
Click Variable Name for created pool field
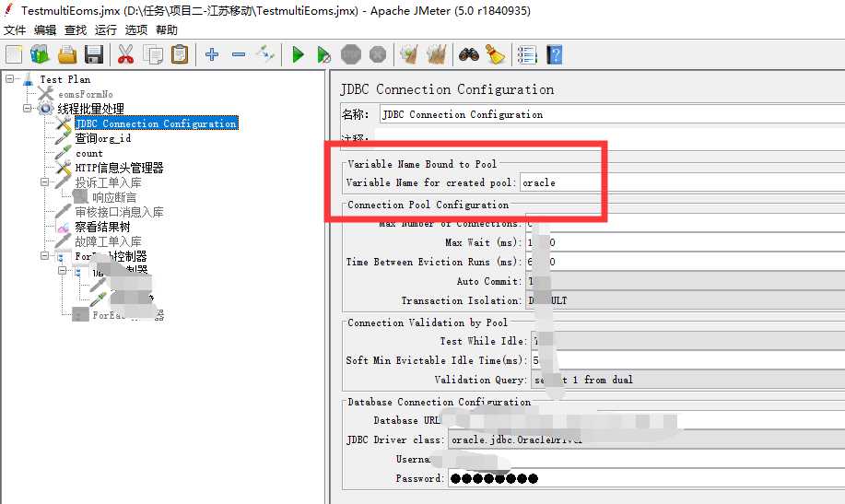point(682,182)
